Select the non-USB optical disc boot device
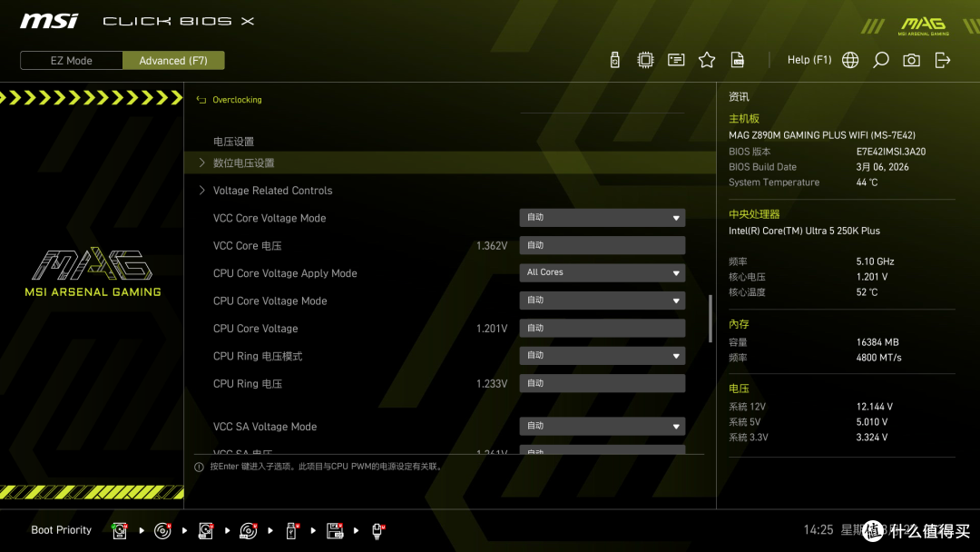This screenshot has height=552, width=980. (162, 531)
